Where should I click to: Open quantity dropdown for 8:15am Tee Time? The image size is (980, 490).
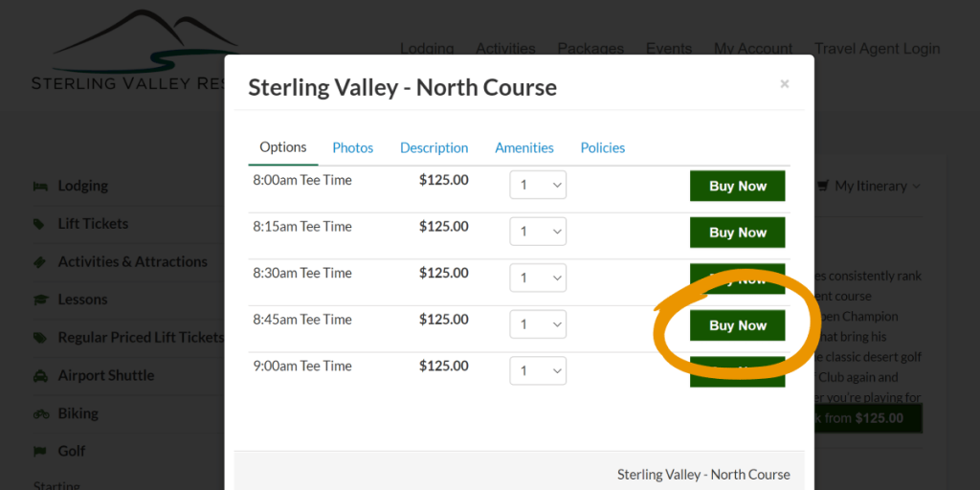(537, 232)
